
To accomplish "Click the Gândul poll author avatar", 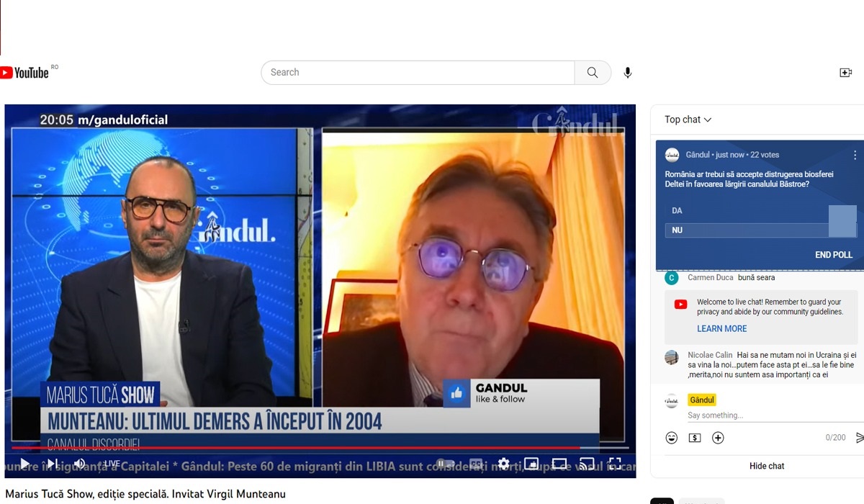I will click(x=672, y=155).
